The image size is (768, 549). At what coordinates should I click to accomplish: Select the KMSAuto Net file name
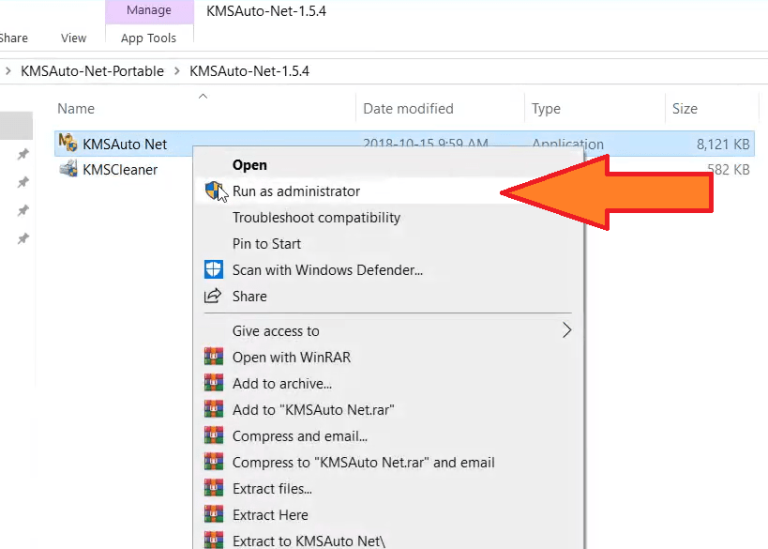pyautogui.click(x=124, y=144)
